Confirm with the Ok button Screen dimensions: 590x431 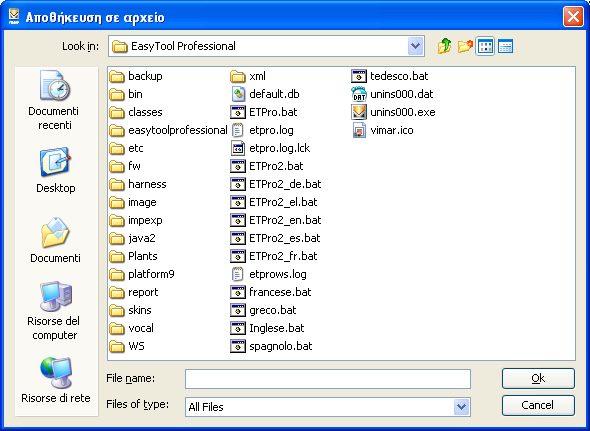click(538, 378)
